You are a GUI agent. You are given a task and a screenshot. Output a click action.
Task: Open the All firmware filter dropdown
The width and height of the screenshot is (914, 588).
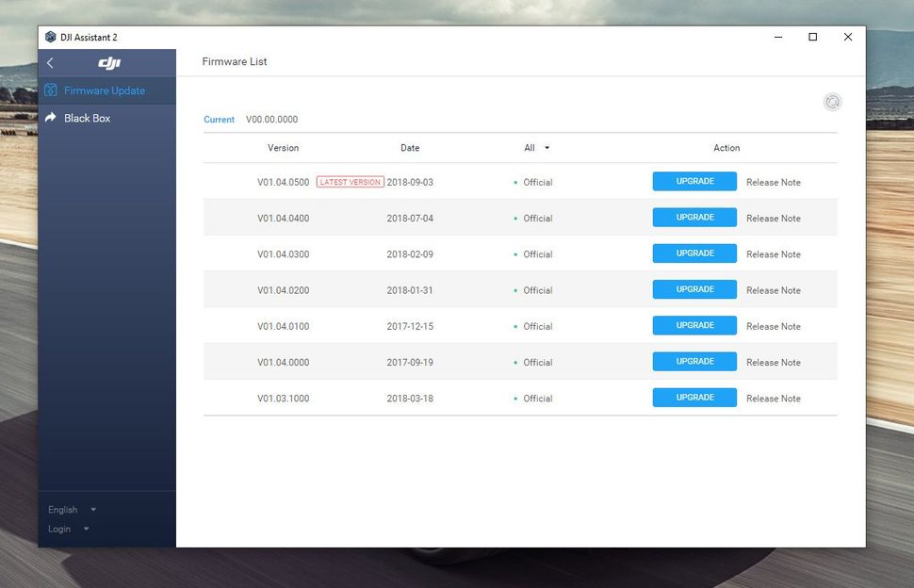(x=535, y=148)
